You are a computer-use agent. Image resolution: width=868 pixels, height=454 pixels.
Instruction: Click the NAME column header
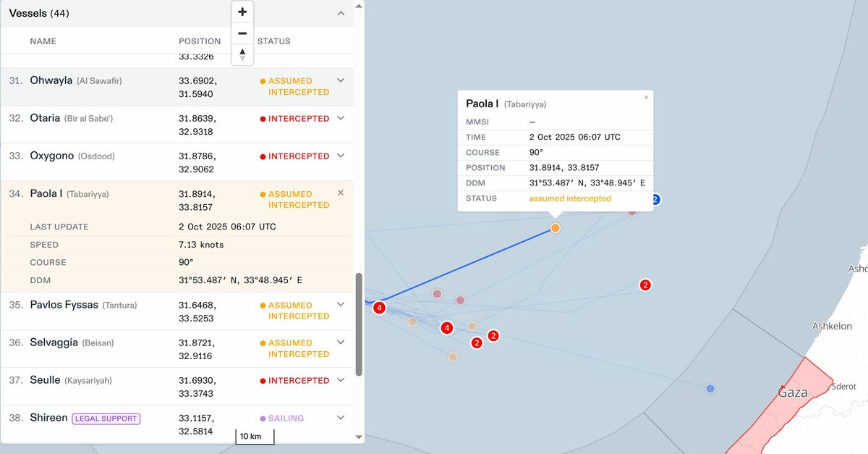click(x=43, y=41)
